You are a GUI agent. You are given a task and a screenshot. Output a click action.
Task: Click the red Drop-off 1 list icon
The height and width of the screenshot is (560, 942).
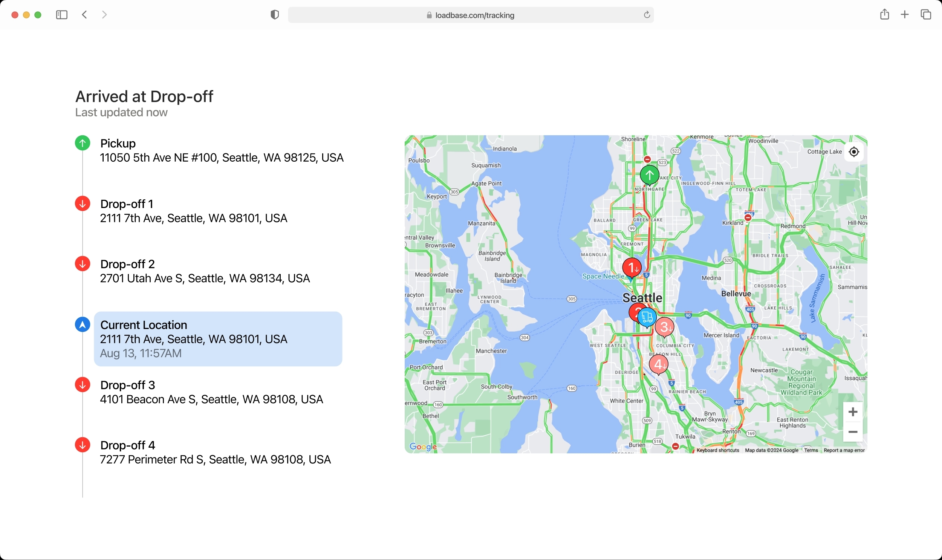pos(83,203)
